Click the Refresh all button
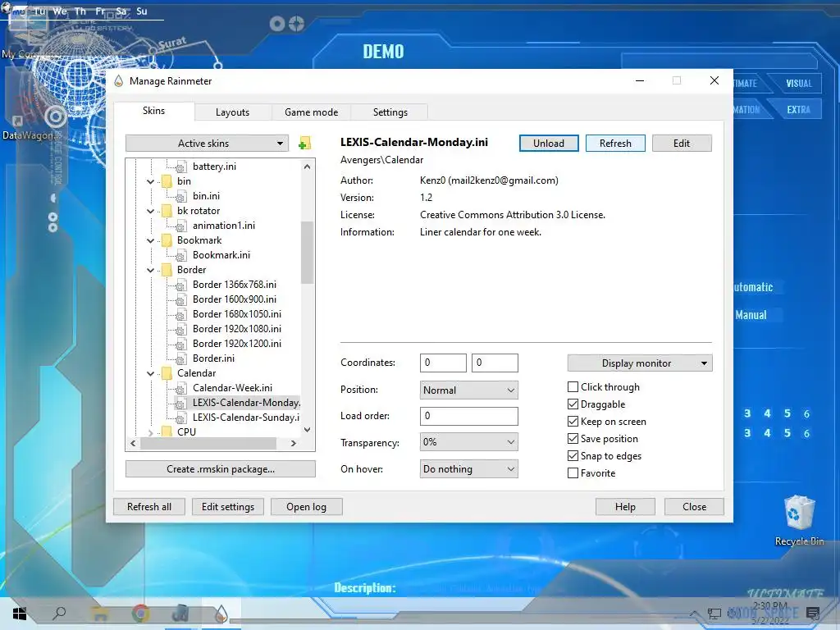Screen dimensions: 840x630 (149, 506)
